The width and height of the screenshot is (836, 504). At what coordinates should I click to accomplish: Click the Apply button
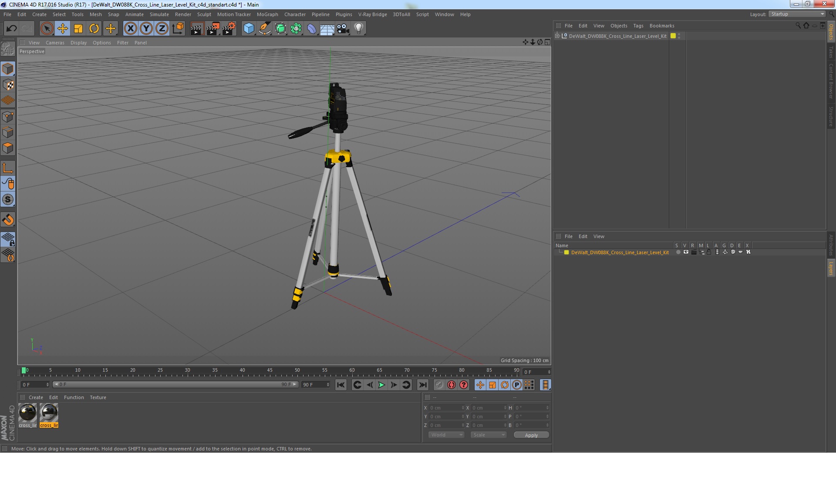point(531,435)
